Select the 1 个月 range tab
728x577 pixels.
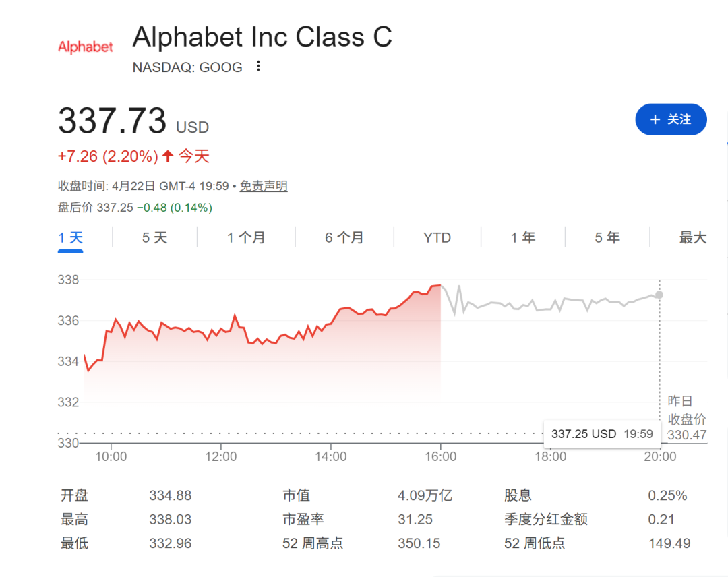point(246,237)
